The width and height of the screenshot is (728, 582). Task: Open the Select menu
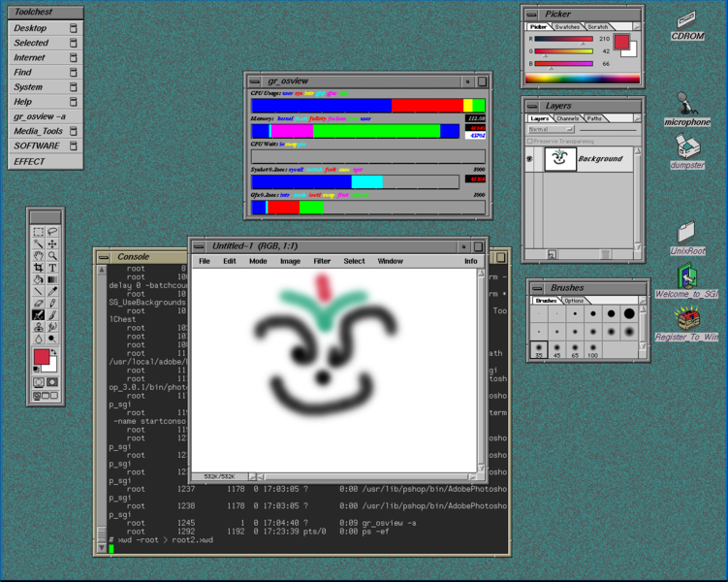point(354,261)
